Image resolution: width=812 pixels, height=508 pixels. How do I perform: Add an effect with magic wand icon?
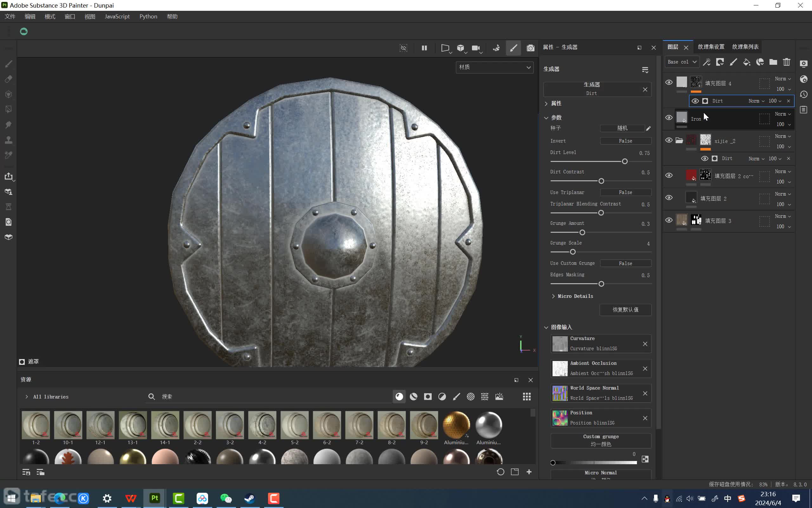coord(707,62)
